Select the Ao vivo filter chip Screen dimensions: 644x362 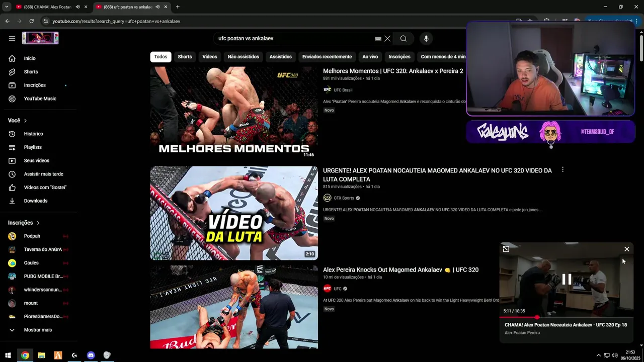(370, 57)
